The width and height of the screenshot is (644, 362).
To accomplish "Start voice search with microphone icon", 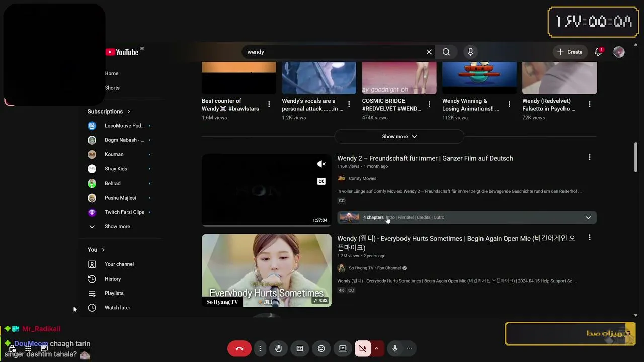I will (x=471, y=52).
